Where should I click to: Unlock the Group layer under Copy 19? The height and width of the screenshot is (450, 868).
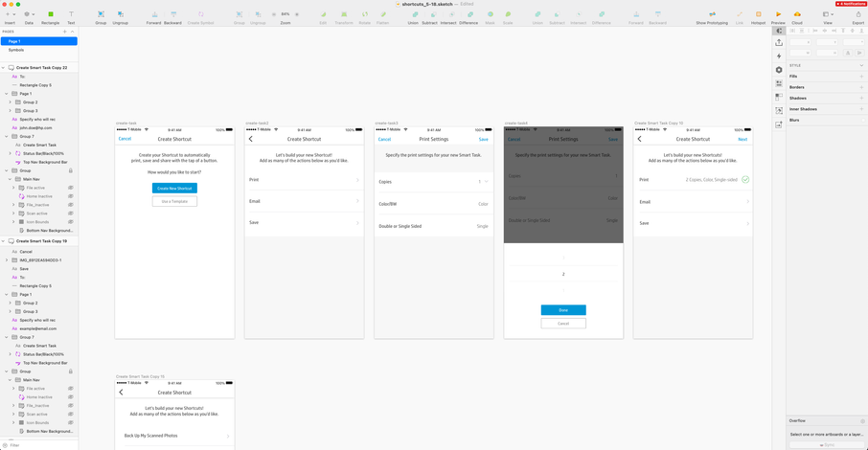click(x=70, y=371)
